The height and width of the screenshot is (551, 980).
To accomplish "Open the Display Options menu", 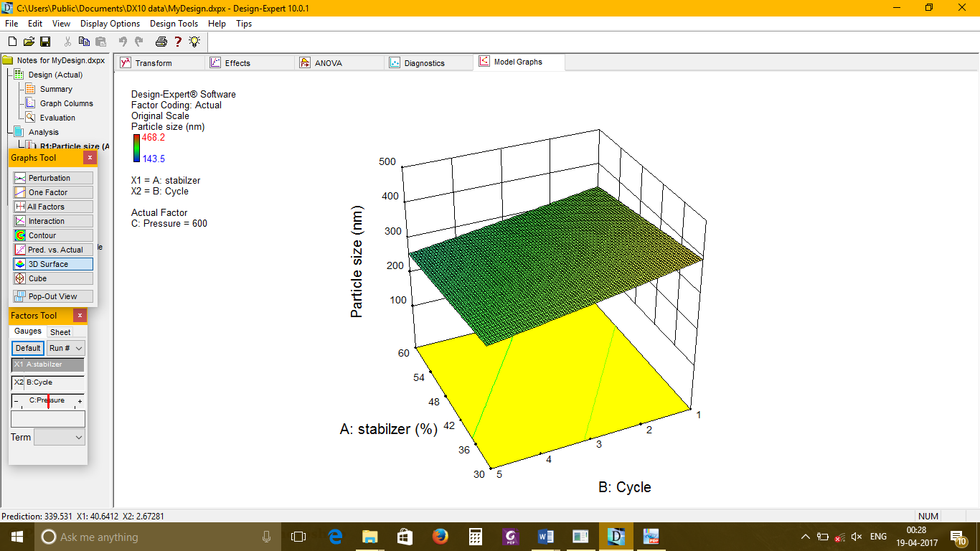I will [x=110, y=24].
